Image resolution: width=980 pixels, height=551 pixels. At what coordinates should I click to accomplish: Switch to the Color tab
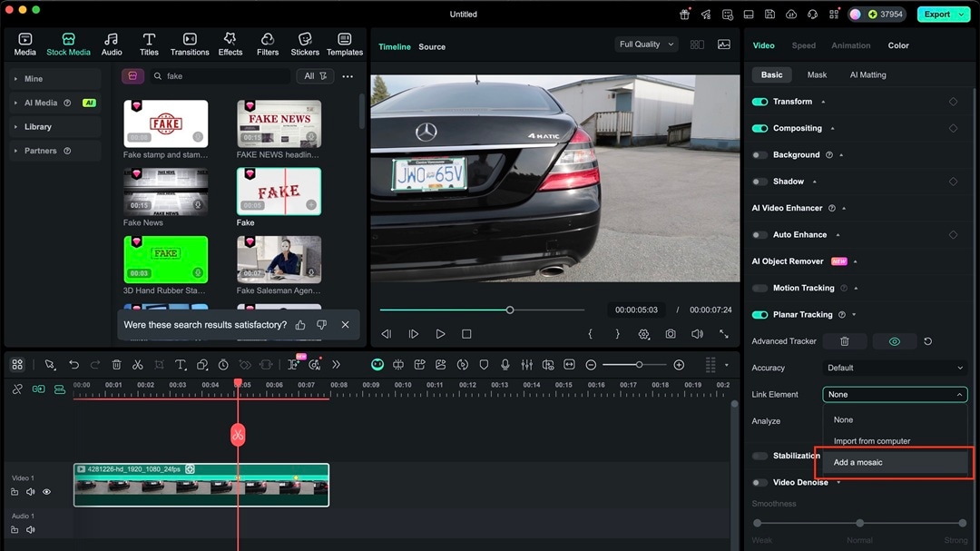(x=898, y=45)
